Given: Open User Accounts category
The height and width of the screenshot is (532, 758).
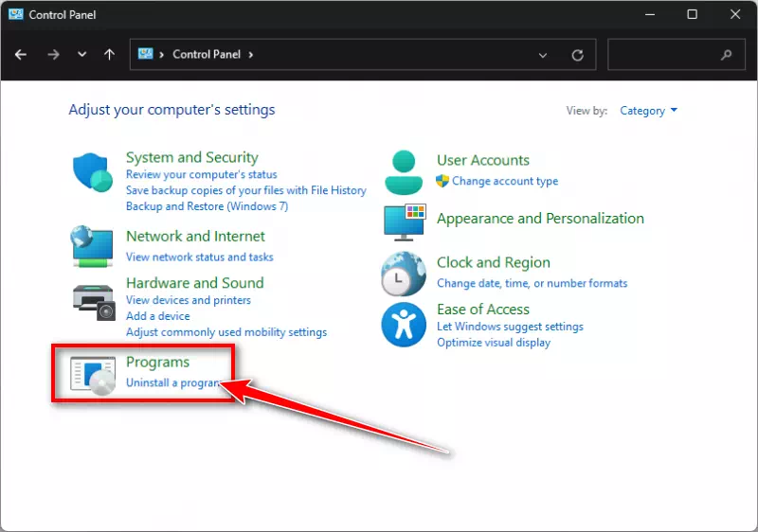Looking at the screenshot, I should tap(483, 160).
